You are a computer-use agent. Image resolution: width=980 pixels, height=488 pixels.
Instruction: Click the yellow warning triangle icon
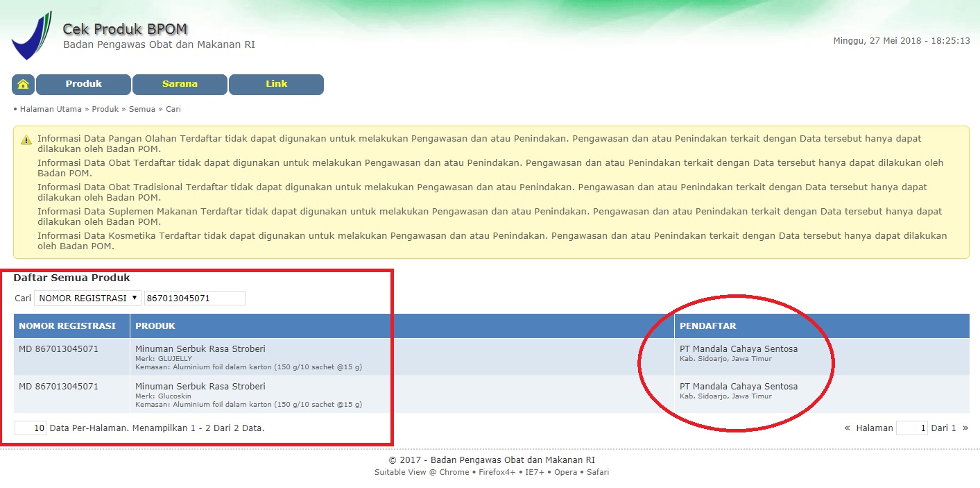click(x=26, y=140)
